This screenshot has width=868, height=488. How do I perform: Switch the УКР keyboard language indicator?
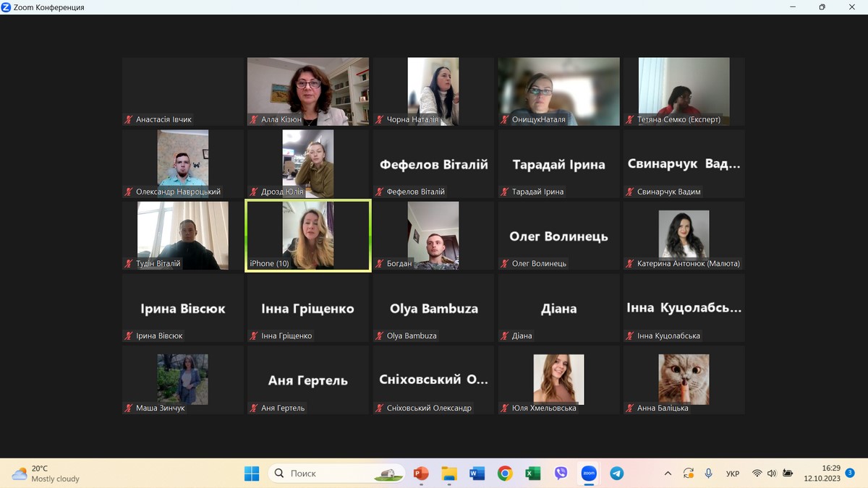pos(733,474)
